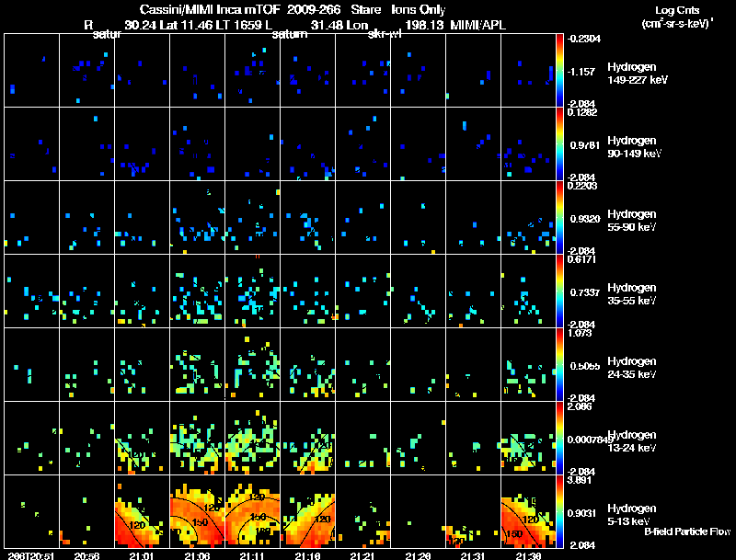Viewport: 736px width, 560px height.
Task: Click the colorbar beside Hydrogen 35-55 keV
Action: (559, 291)
